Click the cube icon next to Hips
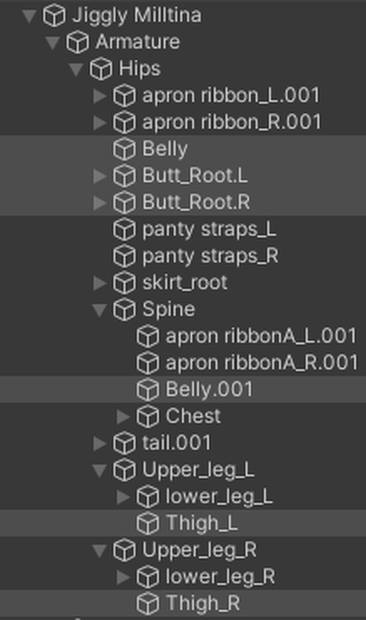This screenshot has height=620, width=366. tap(101, 69)
